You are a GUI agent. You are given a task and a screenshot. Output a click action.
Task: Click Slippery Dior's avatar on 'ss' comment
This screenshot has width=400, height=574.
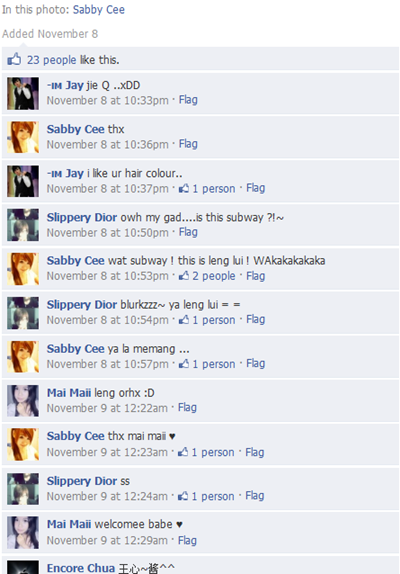coord(23,489)
